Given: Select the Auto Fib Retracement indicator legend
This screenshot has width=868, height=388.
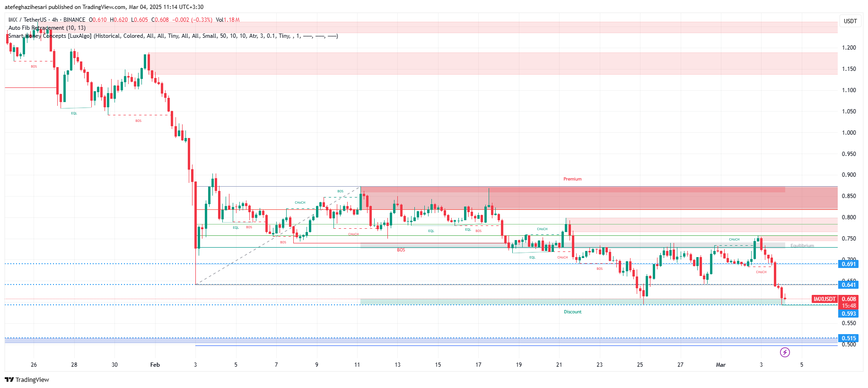Looking at the screenshot, I should [x=47, y=28].
